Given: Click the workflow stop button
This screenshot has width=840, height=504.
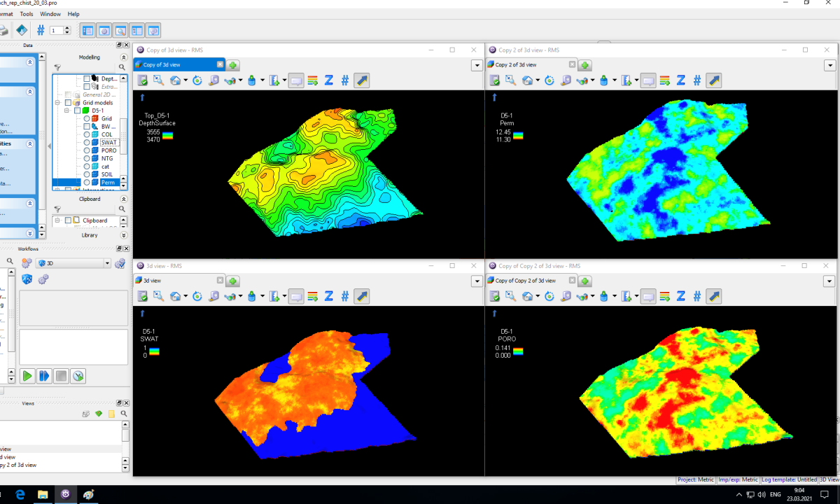Looking at the screenshot, I should pyautogui.click(x=62, y=376).
